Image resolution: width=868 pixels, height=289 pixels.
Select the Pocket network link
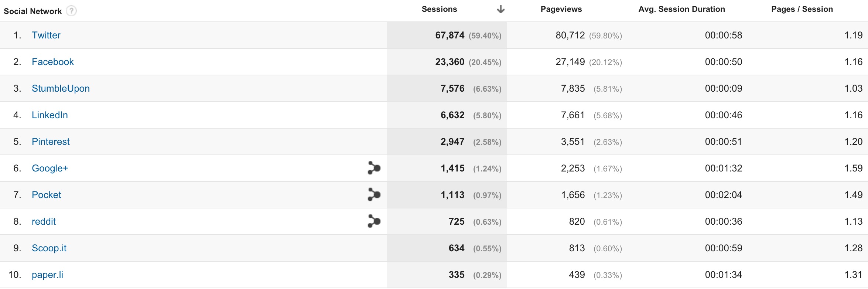click(x=47, y=195)
